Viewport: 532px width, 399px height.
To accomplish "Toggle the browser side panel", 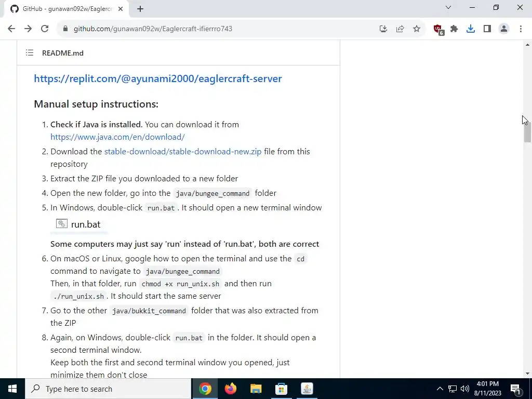I will pyautogui.click(x=487, y=29).
